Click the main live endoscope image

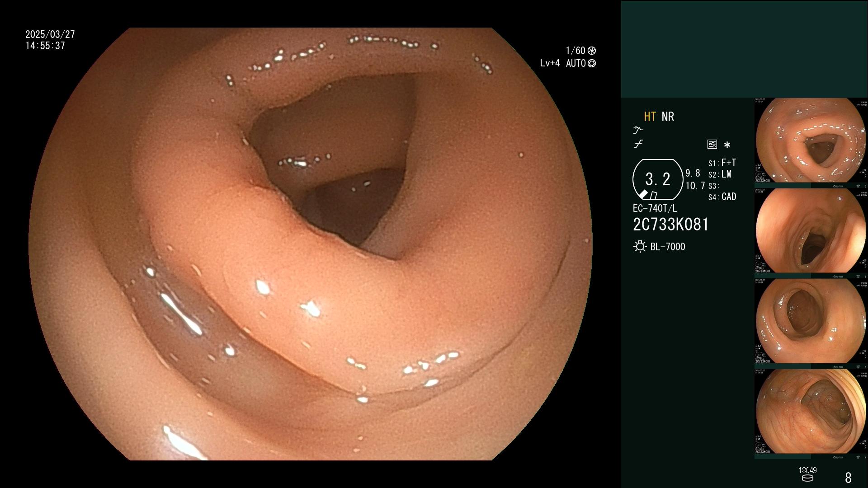pyautogui.click(x=311, y=244)
